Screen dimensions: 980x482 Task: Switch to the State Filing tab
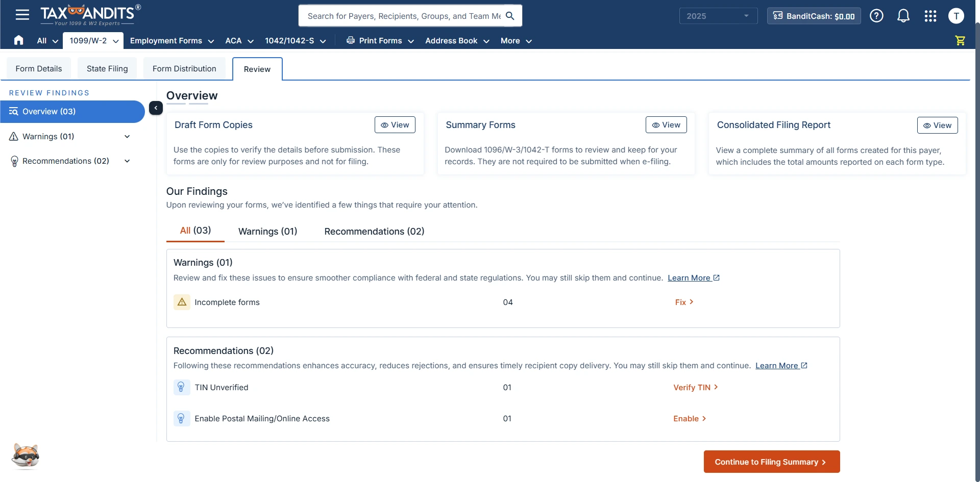click(x=107, y=68)
